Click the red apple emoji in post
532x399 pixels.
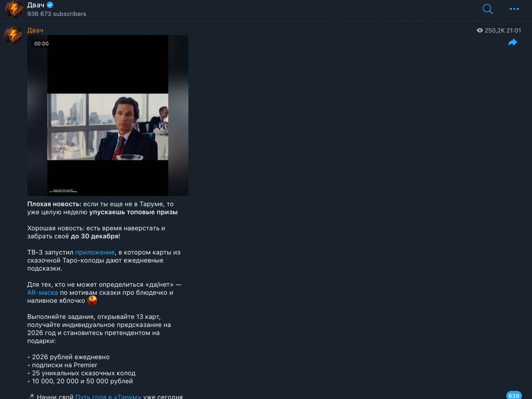(92, 300)
